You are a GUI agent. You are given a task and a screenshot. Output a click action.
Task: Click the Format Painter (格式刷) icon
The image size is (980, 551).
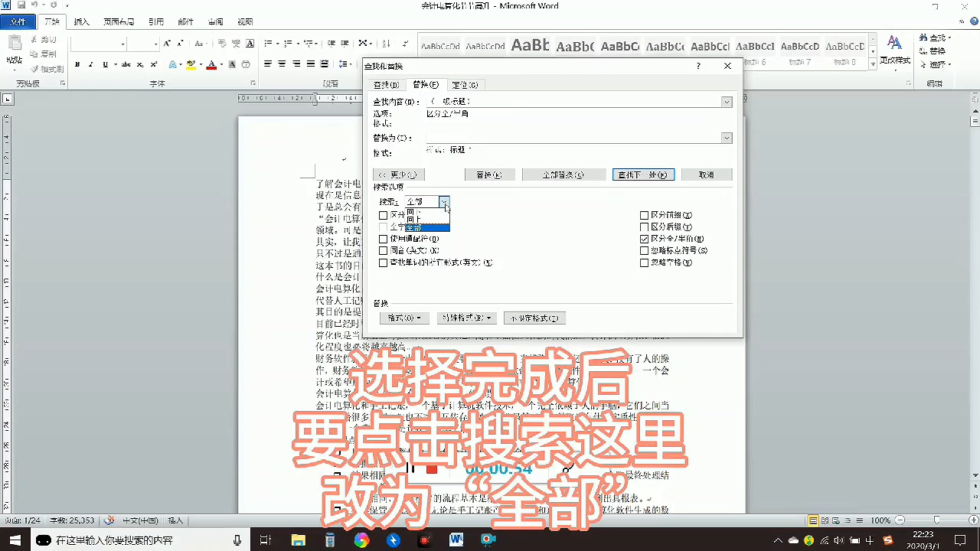pos(34,69)
